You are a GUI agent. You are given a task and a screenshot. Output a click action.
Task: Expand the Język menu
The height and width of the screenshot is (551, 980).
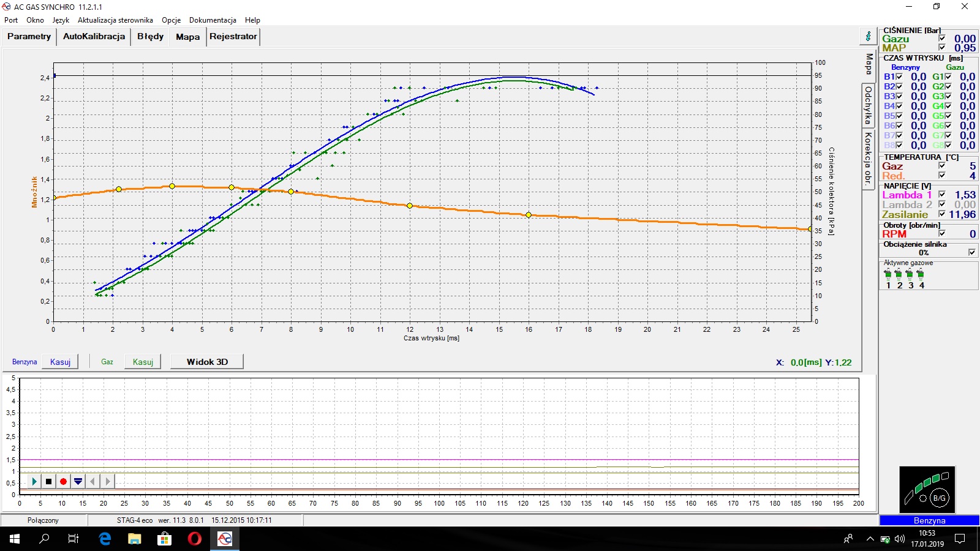(61, 20)
